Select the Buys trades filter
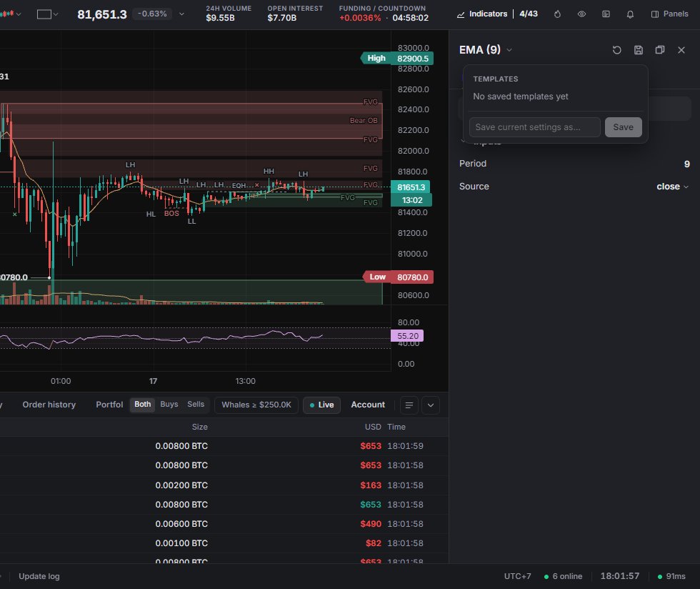 tap(169, 405)
